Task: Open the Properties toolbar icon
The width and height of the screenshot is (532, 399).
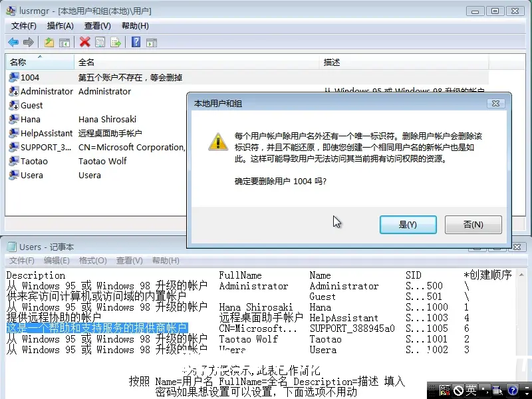Action: coord(100,43)
